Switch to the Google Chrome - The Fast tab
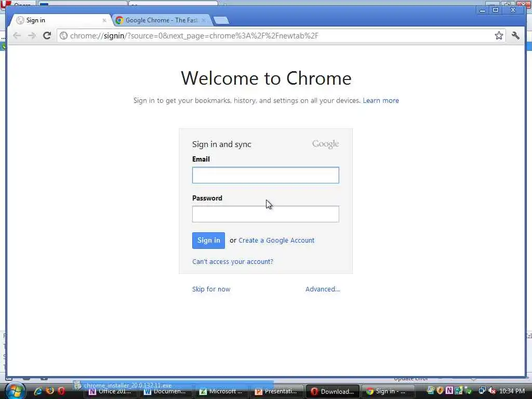This screenshot has width=532, height=399. click(x=161, y=20)
